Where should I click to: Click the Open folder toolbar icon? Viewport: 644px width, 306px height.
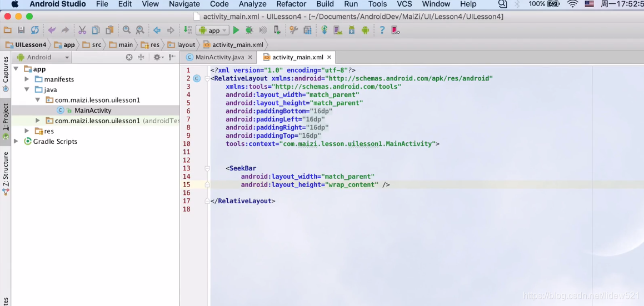(7, 30)
